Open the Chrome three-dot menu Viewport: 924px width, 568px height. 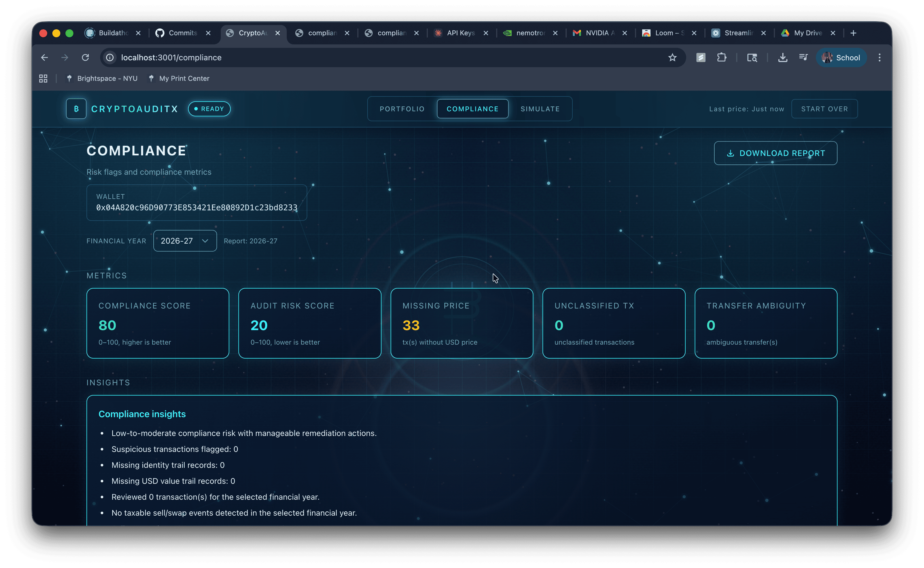[879, 57]
